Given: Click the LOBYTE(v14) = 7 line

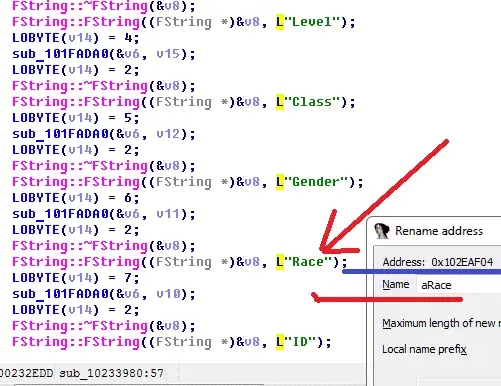Looking at the screenshot, I should (76, 278).
